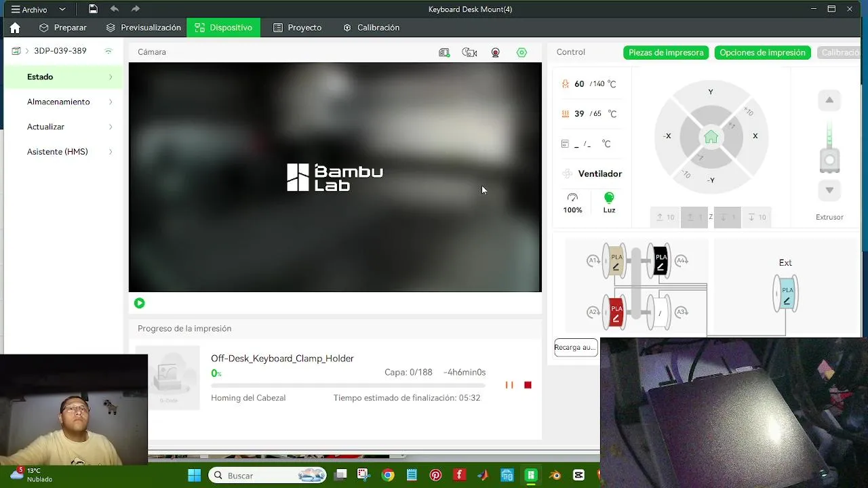The width and height of the screenshot is (868, 488).
Task: Open Opciones de impresión button
Action: 762,52
